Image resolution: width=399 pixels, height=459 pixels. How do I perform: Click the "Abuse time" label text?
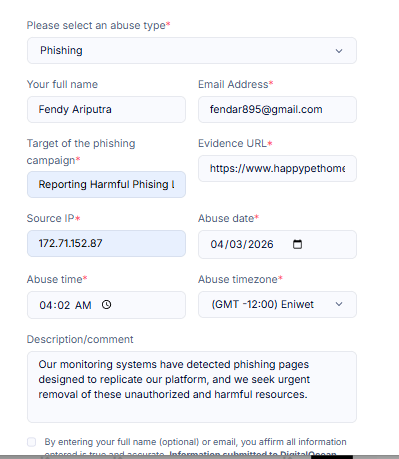tap(57, 279)
